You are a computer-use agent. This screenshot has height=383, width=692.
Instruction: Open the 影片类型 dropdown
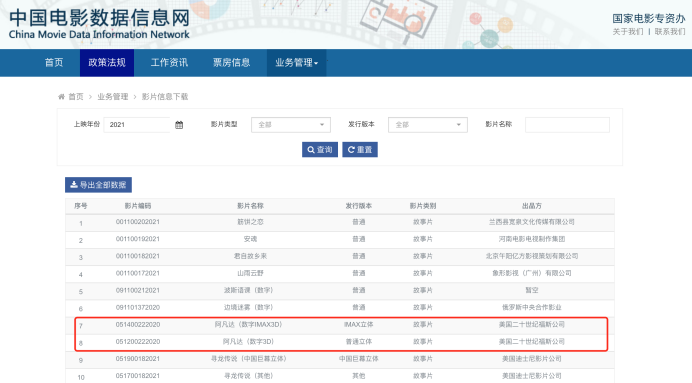pos(291,125)
